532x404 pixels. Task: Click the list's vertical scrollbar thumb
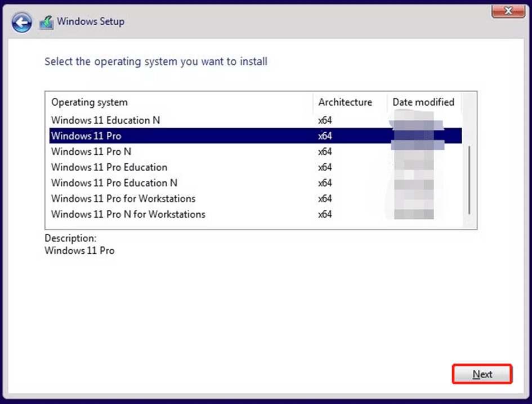click(470, 180)
